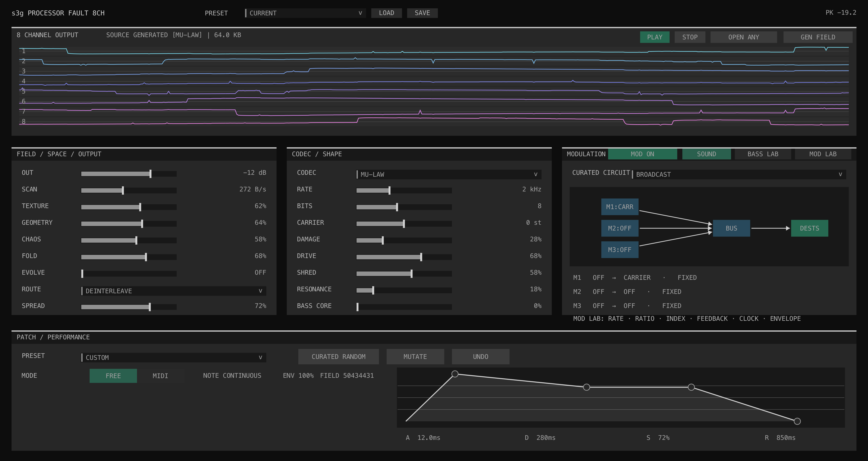Toggle the MOD ON switch

point(642,154)
